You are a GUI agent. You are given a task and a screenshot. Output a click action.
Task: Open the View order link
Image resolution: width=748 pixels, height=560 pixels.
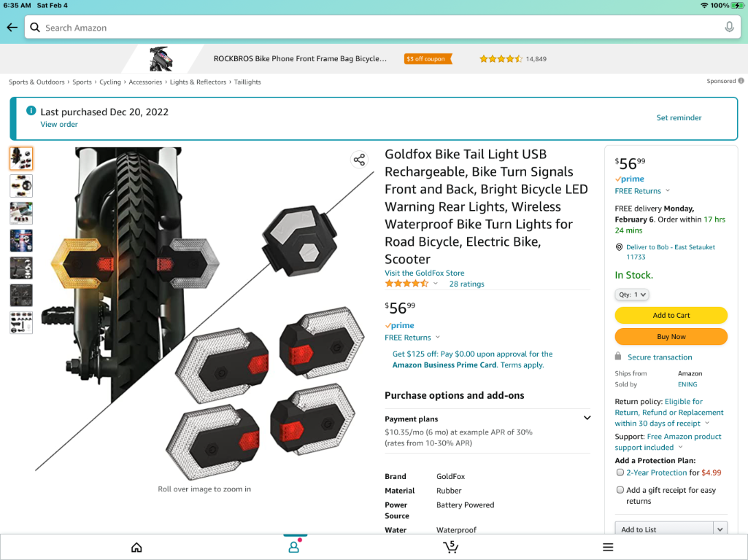(x=58, y=125)
